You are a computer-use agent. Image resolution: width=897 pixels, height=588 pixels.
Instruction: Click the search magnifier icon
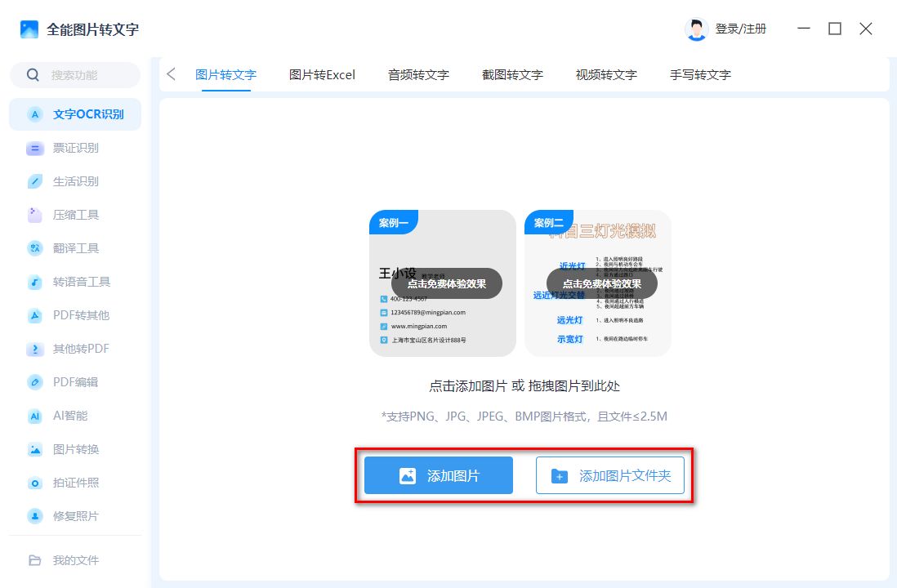tap(33, 75)
